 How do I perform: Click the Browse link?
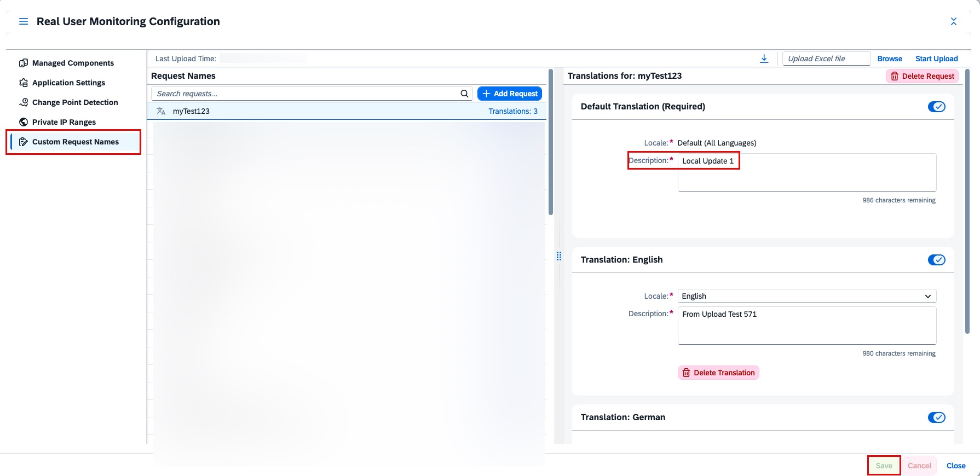click(890, 59)
